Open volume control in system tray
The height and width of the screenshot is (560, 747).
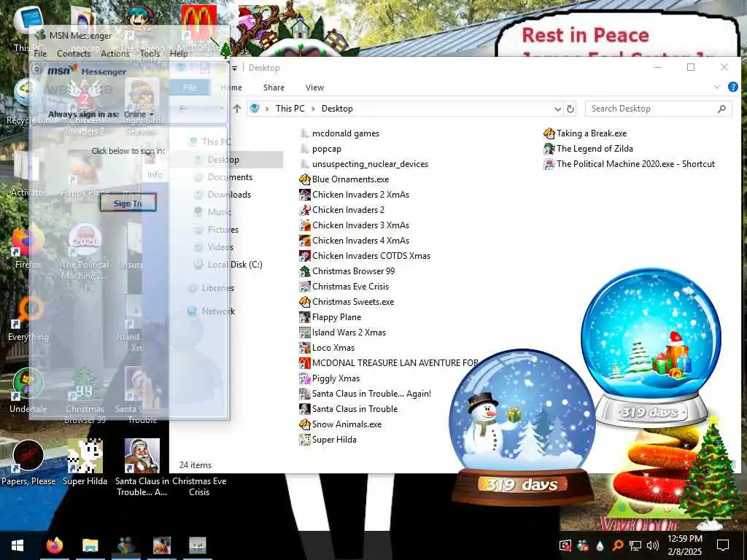tap(652, 545)
